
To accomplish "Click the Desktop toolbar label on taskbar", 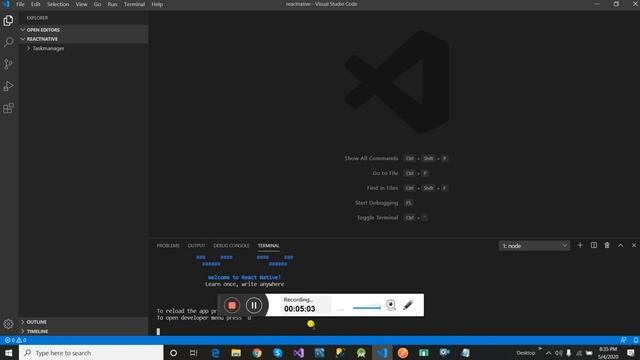I will click(525, 353).
